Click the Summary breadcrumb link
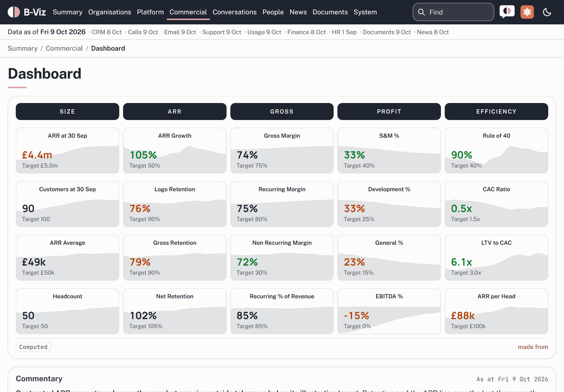564x392 pixels. coord(23,48)
